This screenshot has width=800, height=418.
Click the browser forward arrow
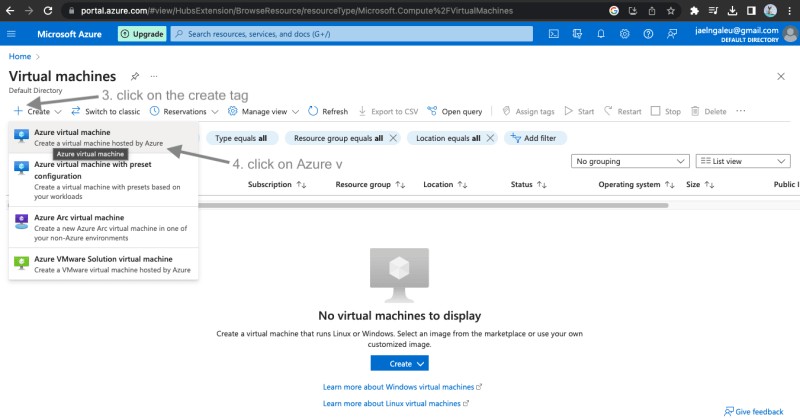tap(29, 10)
